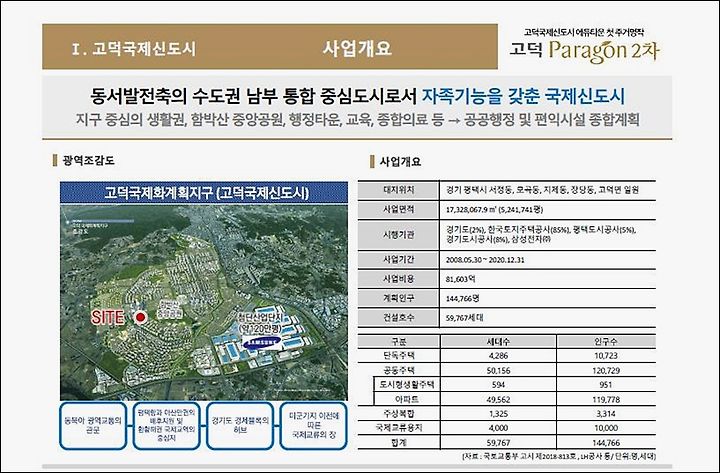Click the population value '144,766명'
This screenshot has height=473, width=720.
pos(462,298)
